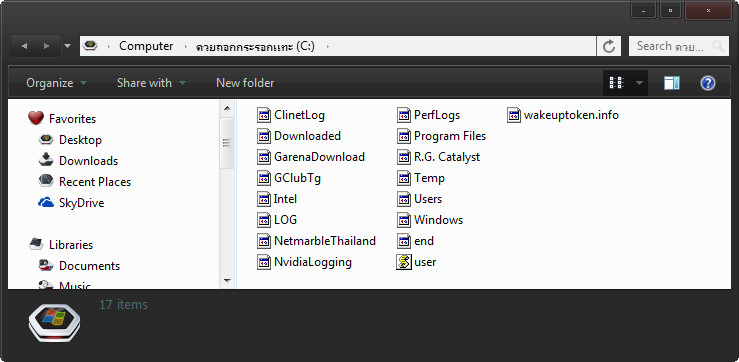Click the Program Files item icon
The width and height of the screenshot is (739, 362).
click(x=404, y=136)
